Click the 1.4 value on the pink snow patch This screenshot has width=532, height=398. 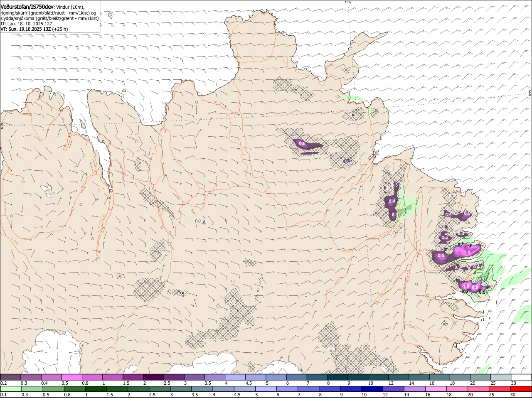pyautogui.click(x=466, y=252)
